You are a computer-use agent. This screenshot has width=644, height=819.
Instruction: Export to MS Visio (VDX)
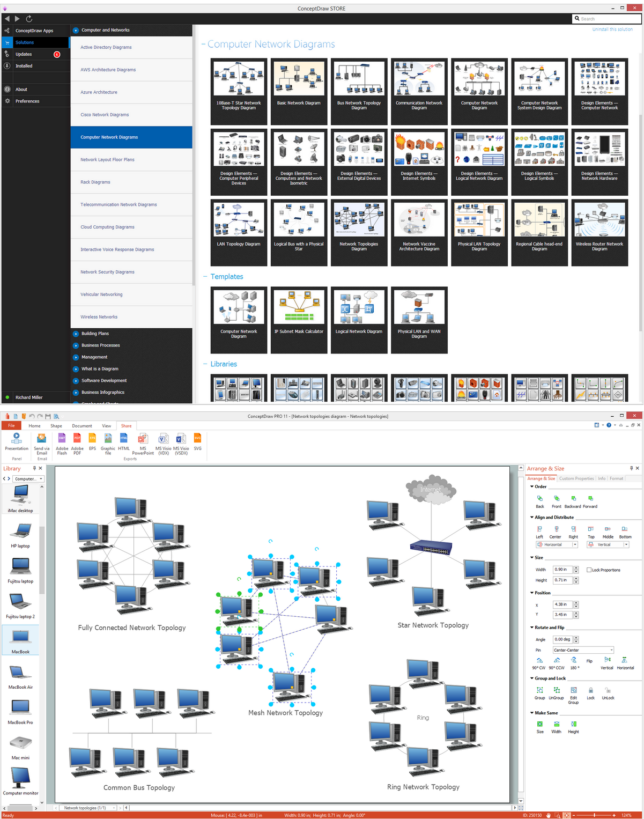coord(164,444)
